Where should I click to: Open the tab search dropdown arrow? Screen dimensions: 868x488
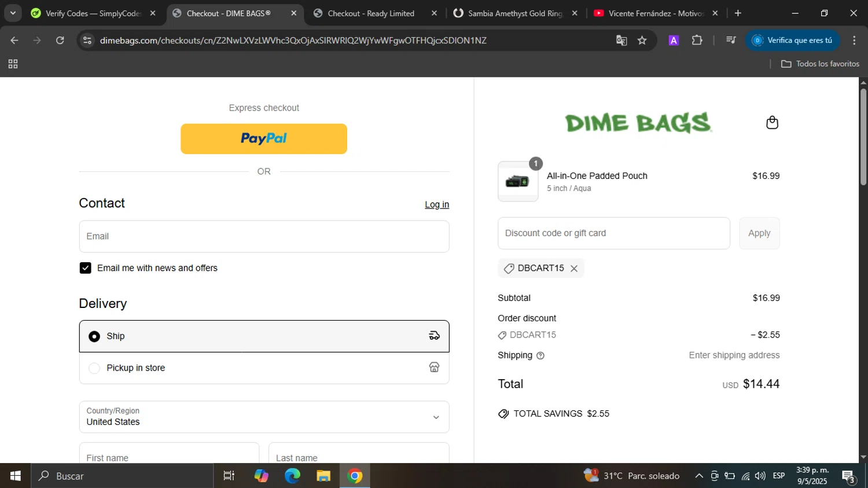pos(12,13)
